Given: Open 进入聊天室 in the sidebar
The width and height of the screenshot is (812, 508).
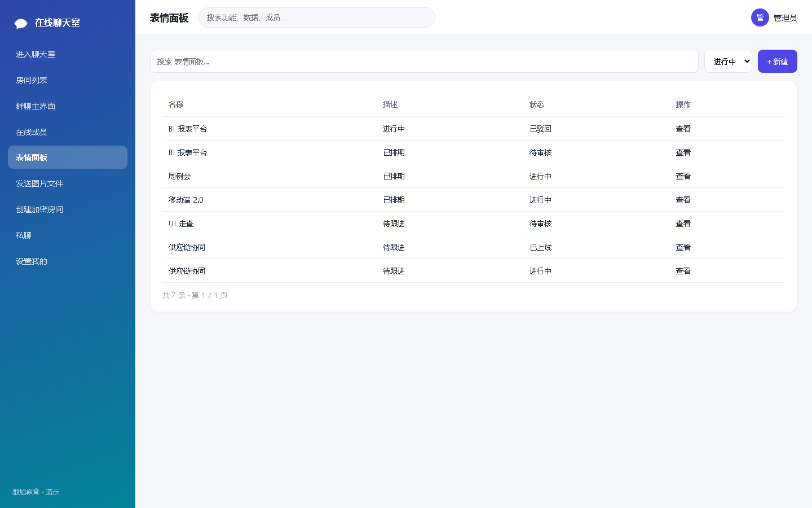Looking at the screenshot, I should coord(68,54).
